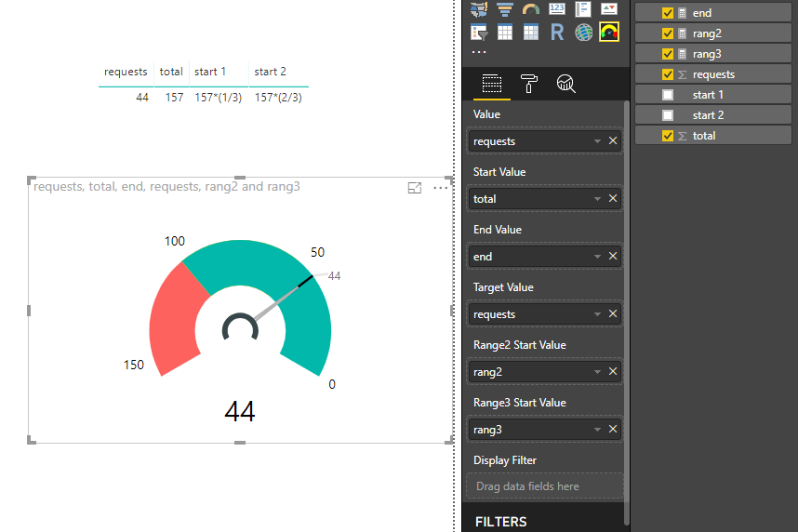Click the 'start 1' field name in list
This screenshot has height=532, width=798.
coord(708,95)
